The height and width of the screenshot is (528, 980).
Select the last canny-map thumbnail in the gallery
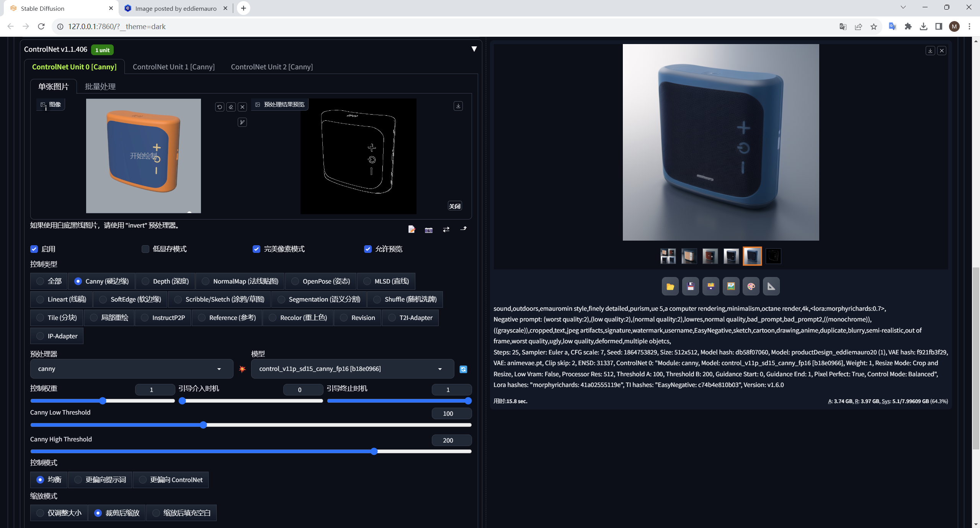point(773,256)
